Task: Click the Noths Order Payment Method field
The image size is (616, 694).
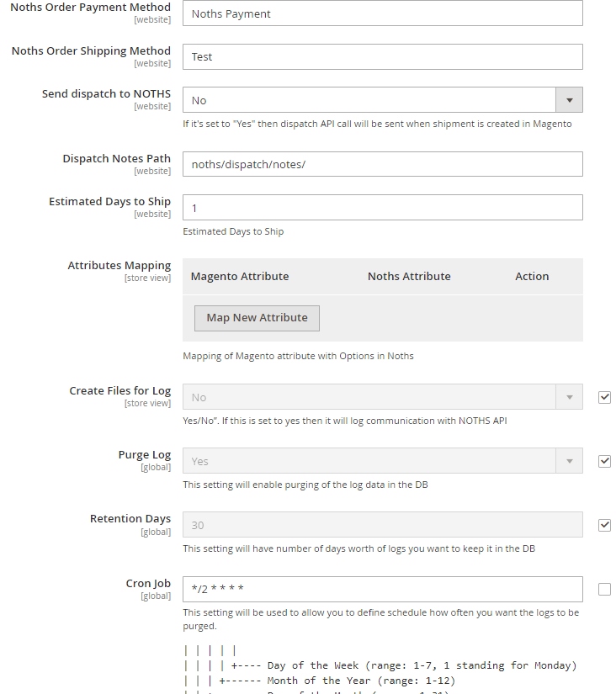Action: 382,13
